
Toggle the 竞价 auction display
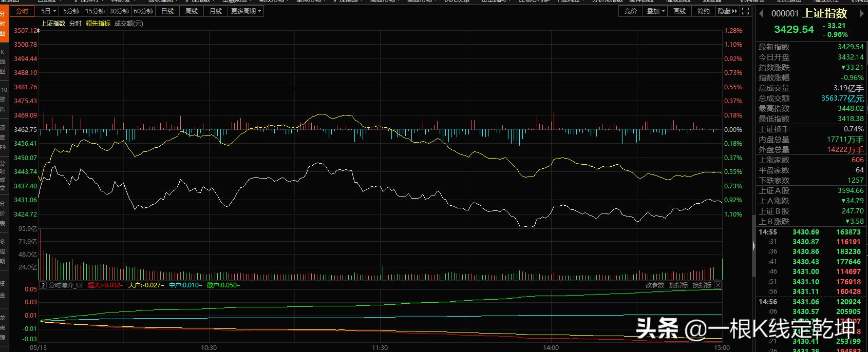[630, 11]
